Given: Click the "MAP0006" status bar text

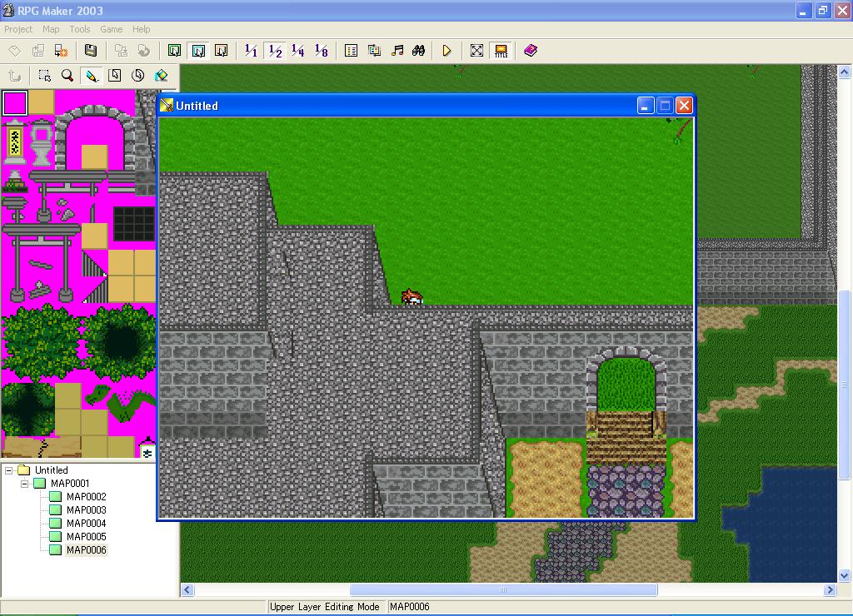Looking at the screenshot, I should (410, 607).
